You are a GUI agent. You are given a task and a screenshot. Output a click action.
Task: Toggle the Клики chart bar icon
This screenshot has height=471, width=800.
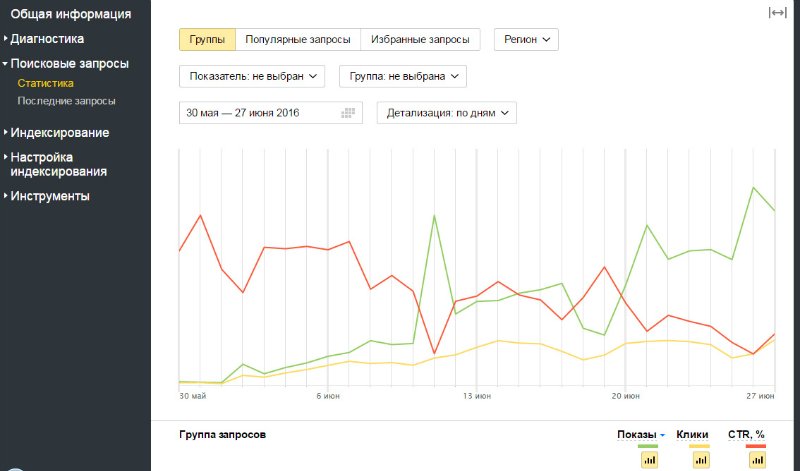702,459
